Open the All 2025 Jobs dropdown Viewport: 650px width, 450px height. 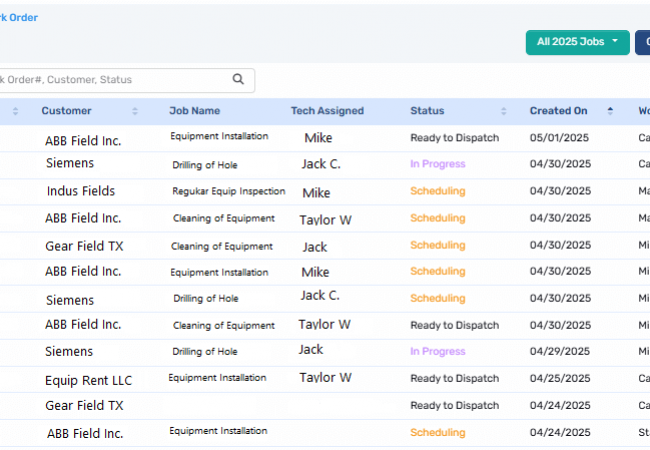(577, 42)
